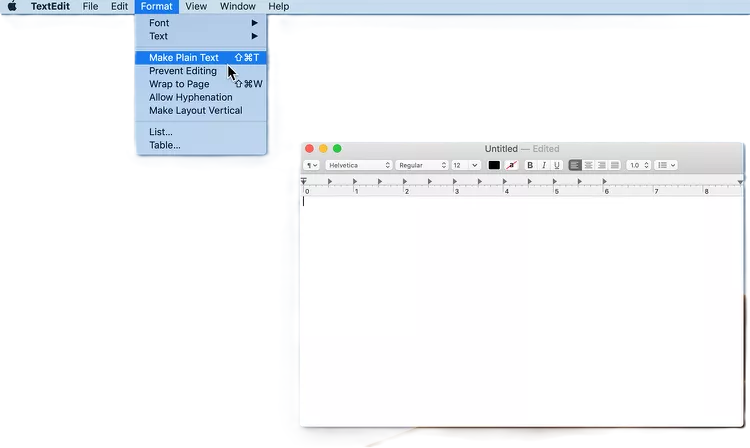This screenshot has width=750, height=448.
Task: Toggle bold formatting
Action: tap(530, 165)
